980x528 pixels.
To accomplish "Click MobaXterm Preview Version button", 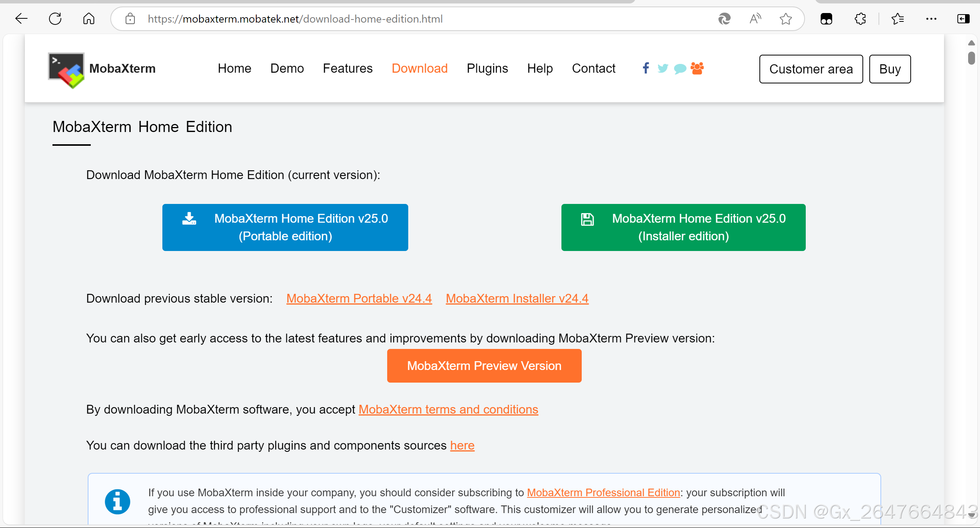I will (x=484, y=365).
